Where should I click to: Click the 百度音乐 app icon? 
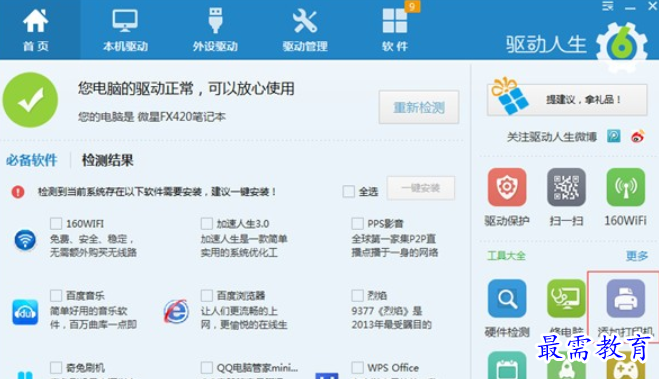25,312
